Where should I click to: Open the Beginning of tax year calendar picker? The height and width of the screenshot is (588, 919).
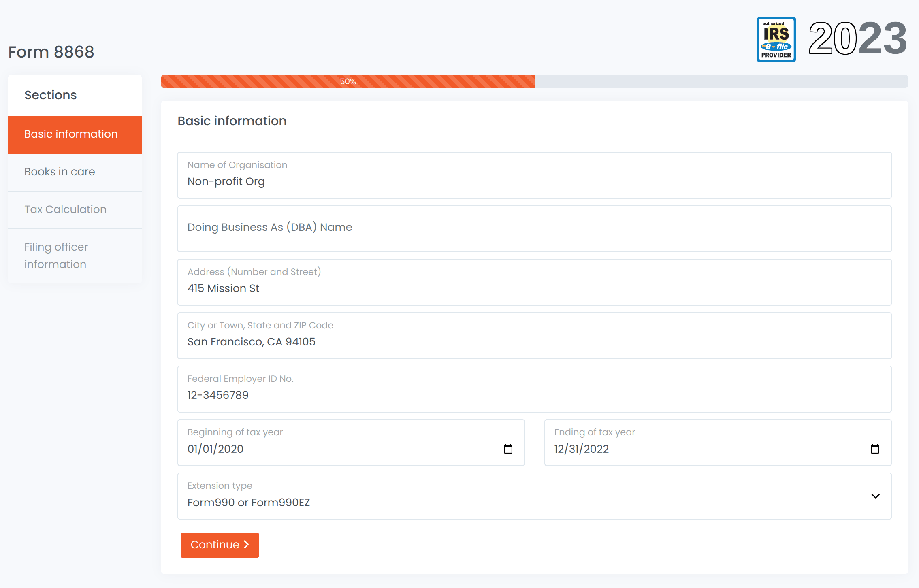508,449
